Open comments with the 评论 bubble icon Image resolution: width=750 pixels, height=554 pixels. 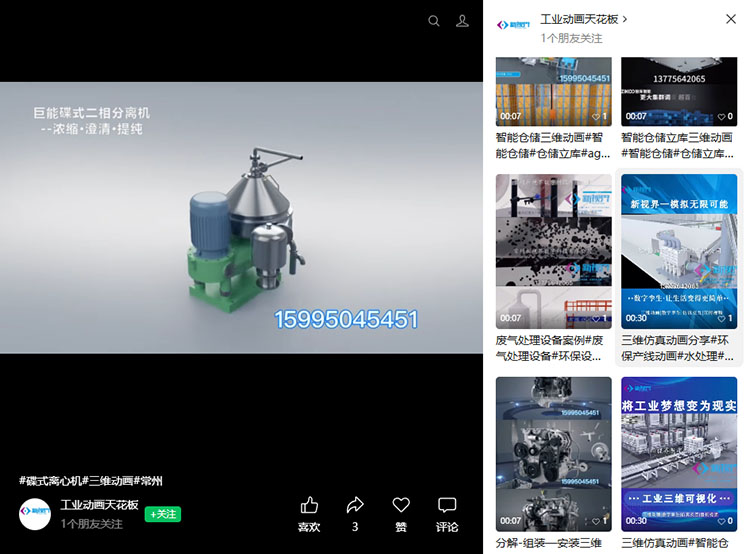[x=447, y=505]
